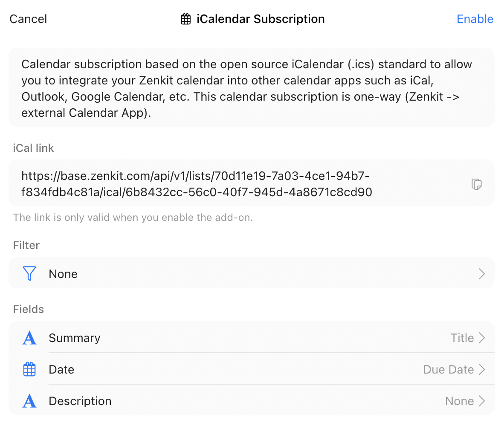Open the Summary field chevron
The image size is (504, 429).
481,338
